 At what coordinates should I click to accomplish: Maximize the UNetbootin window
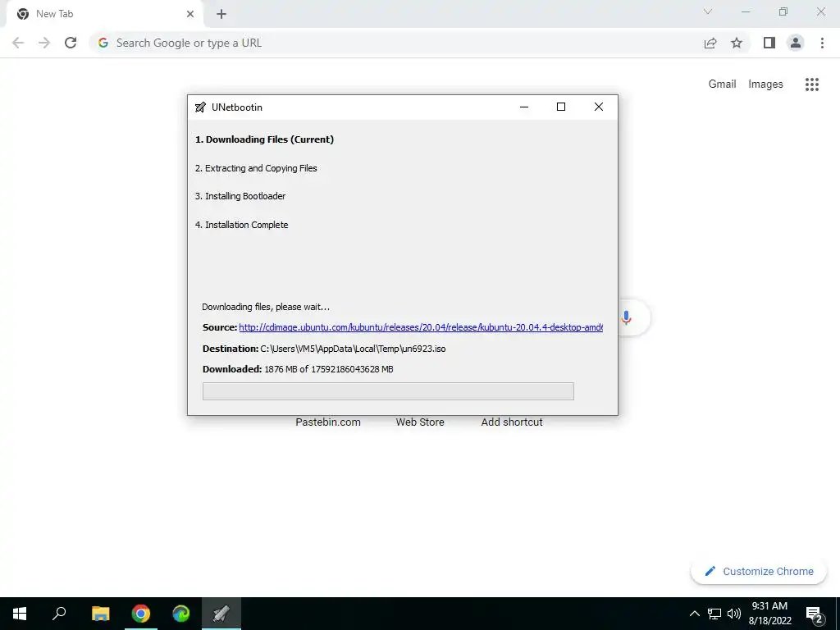(x=561, y=107)
